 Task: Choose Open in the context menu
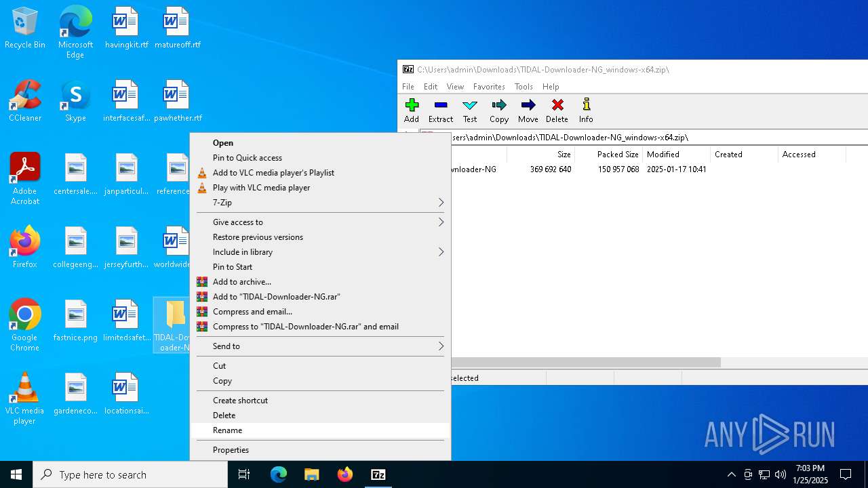pyautogui.click(x=320, y=143)
